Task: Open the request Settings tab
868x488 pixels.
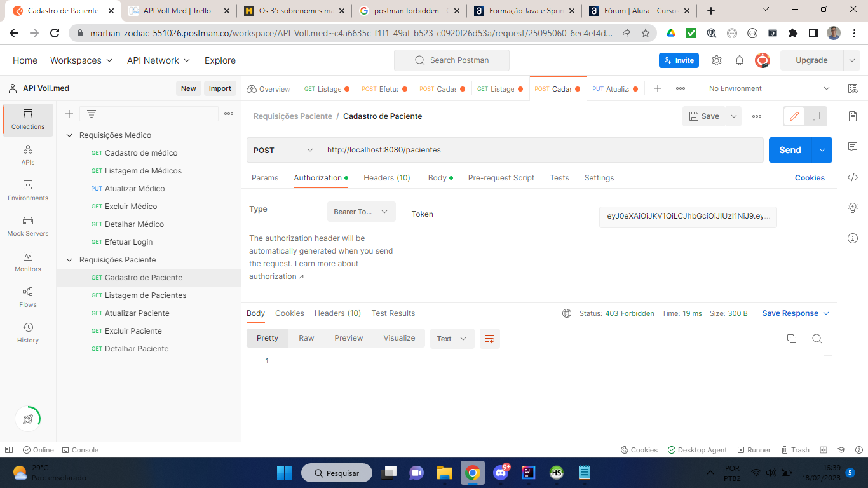Action: (599, 178)
